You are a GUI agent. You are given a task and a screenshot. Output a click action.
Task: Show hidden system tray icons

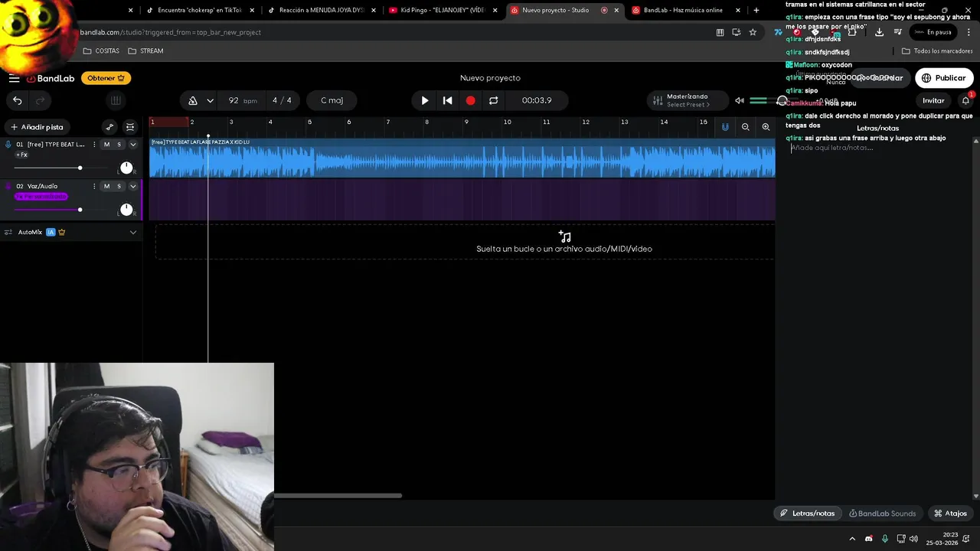(x=852, y=539)
